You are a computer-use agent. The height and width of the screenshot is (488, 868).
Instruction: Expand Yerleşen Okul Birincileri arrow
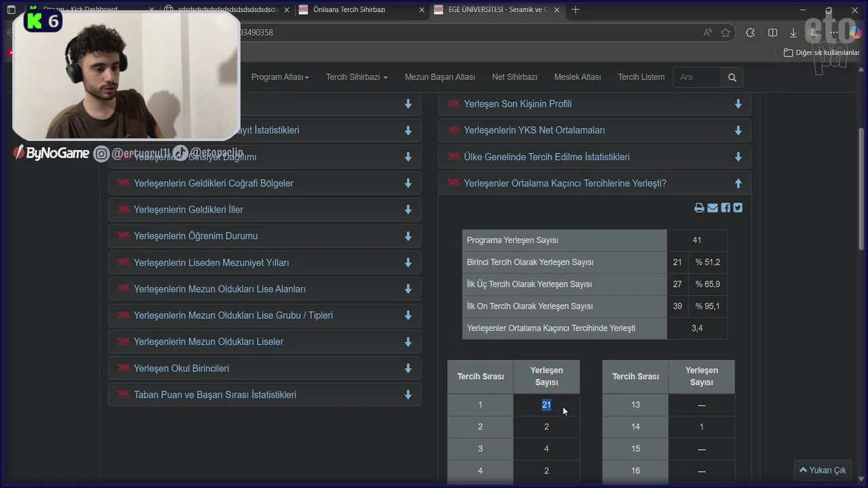[408, 369]
